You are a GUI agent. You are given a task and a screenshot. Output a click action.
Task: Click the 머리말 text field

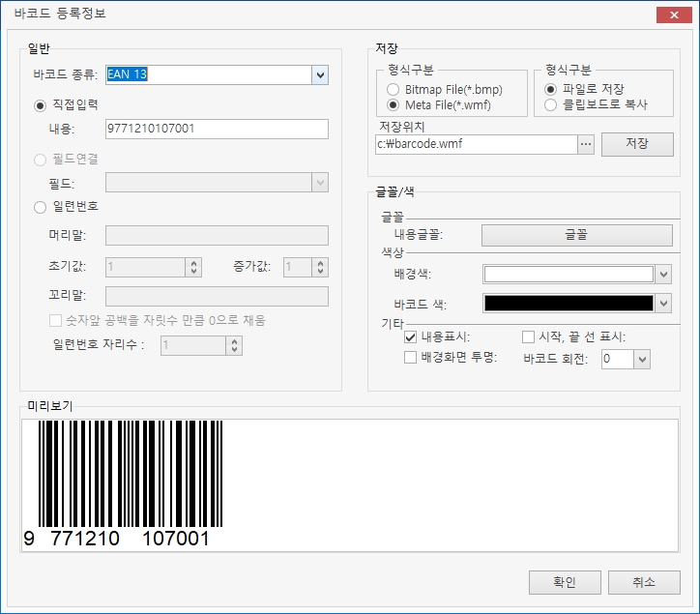click(217, 235)
